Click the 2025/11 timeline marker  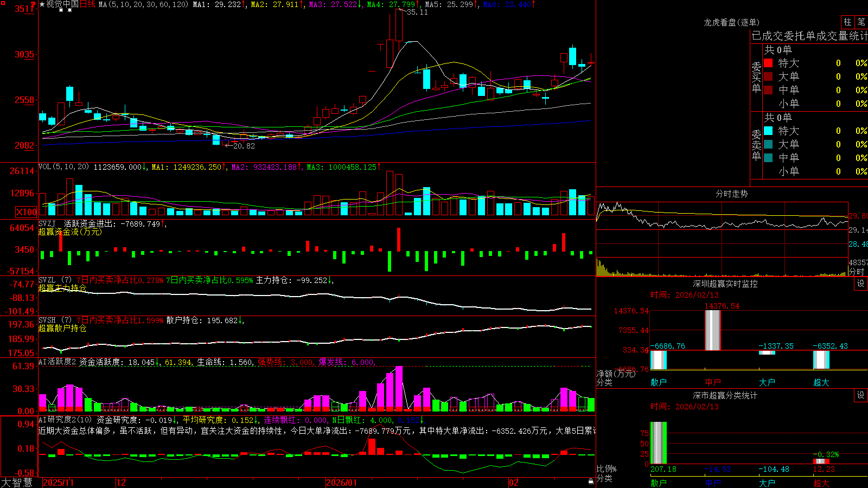point(58,483)
